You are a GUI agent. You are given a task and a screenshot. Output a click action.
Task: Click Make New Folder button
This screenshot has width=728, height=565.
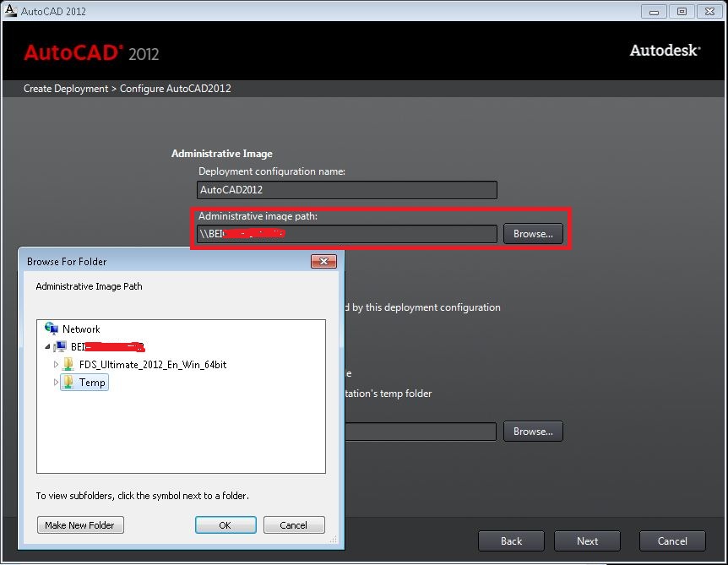click(x=80, y=525)
